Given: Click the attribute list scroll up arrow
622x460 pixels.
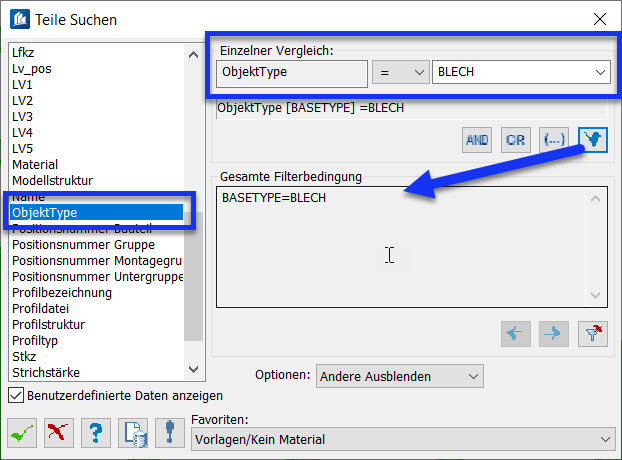Looking at the screenshot, I should pyautogui.click(x=194, y=55).
